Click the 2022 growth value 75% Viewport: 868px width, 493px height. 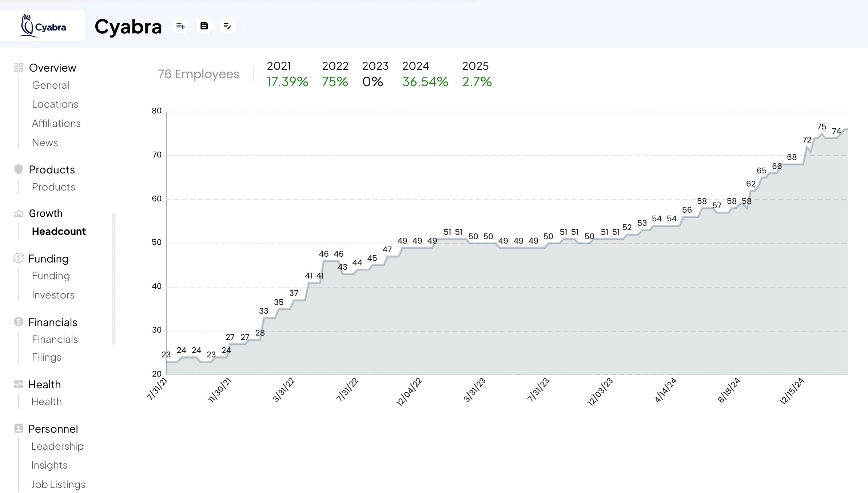point(335,81)
